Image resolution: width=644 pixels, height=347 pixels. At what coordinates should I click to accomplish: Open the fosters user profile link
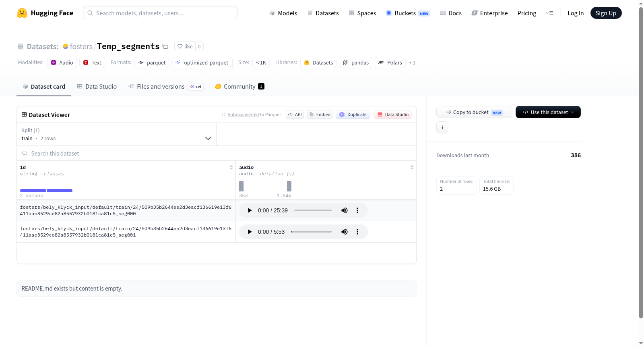(81, 46)
